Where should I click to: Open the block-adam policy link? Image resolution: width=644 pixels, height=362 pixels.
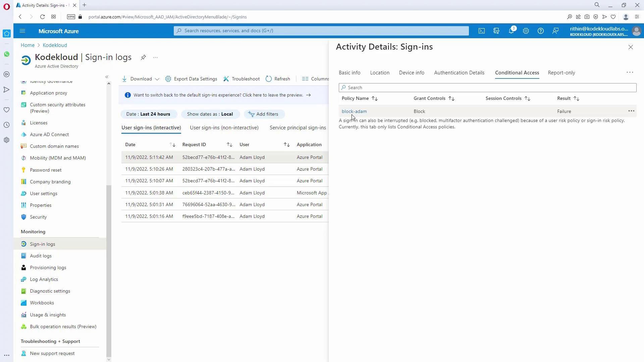click(354, 111)
